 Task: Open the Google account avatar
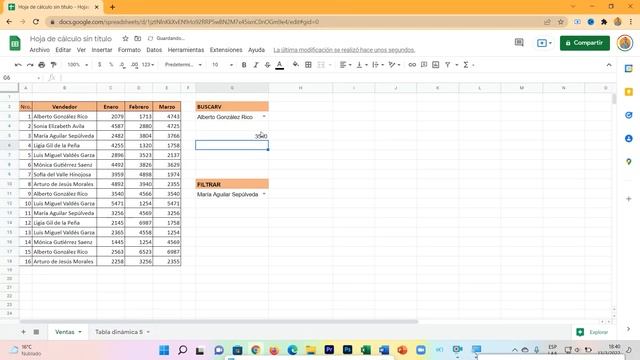coord(625,43)
